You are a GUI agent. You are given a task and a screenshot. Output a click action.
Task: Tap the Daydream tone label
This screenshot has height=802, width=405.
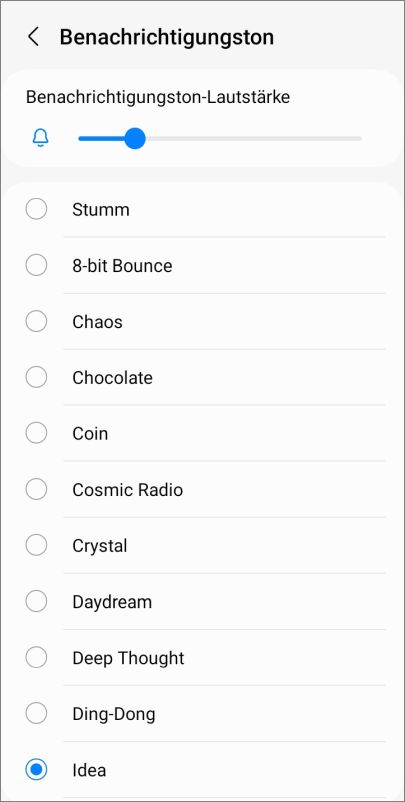112,602
